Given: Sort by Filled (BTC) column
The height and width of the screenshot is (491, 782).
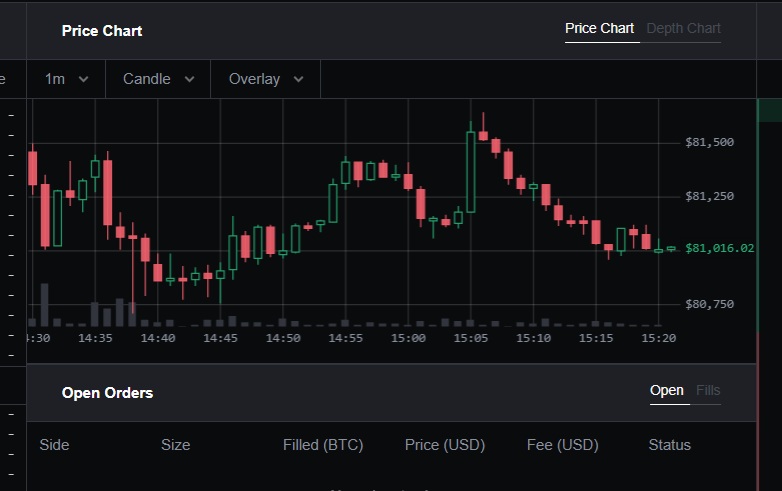Looking at the screenshot, I should tap(323, 445).
